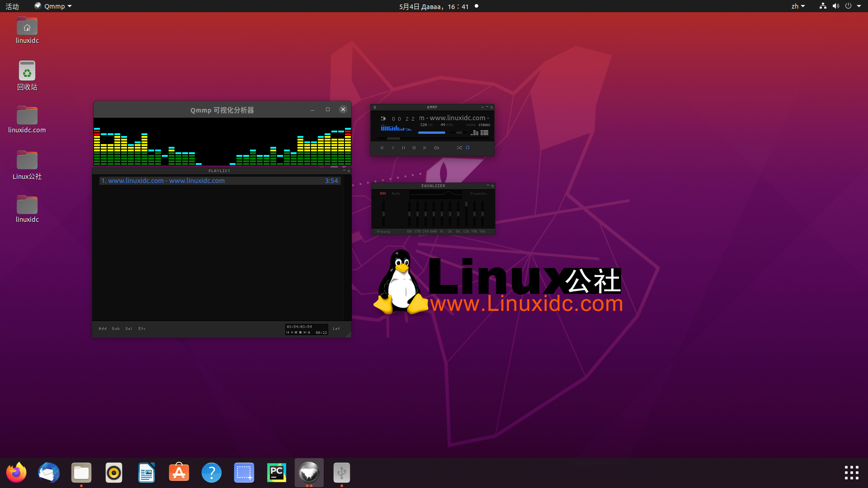Open the Qmmp icon in the dock
This screenshot has height=488, width=868.
tap(309, 473)
